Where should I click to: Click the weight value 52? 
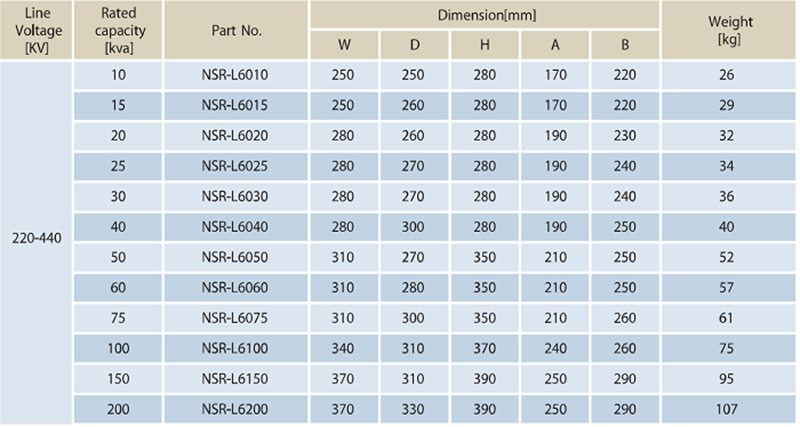727,257
